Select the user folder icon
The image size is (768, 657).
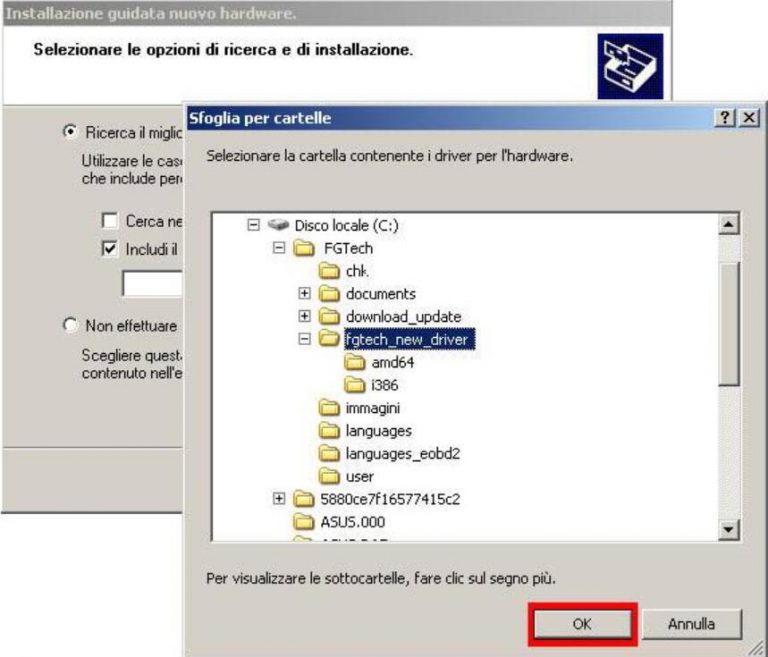[329, 476]
